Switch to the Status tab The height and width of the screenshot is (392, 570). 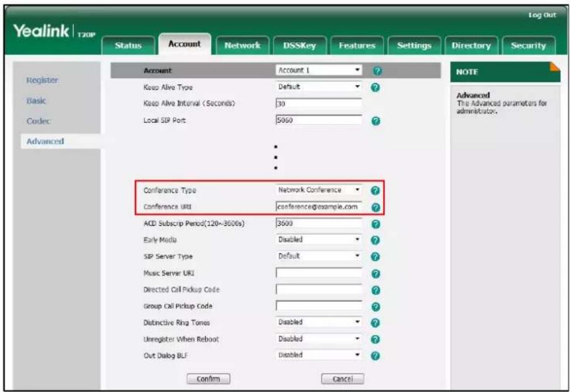point(128,46)
